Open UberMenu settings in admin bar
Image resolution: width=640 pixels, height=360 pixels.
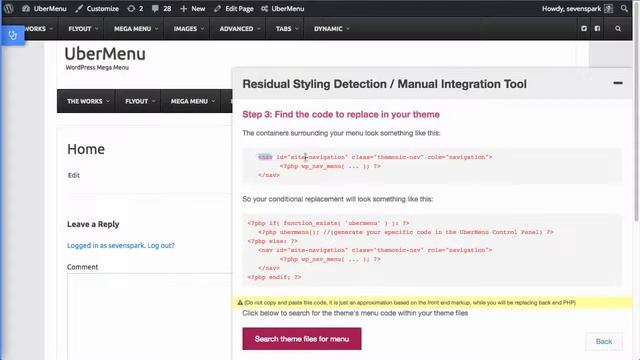click(282, 8)
